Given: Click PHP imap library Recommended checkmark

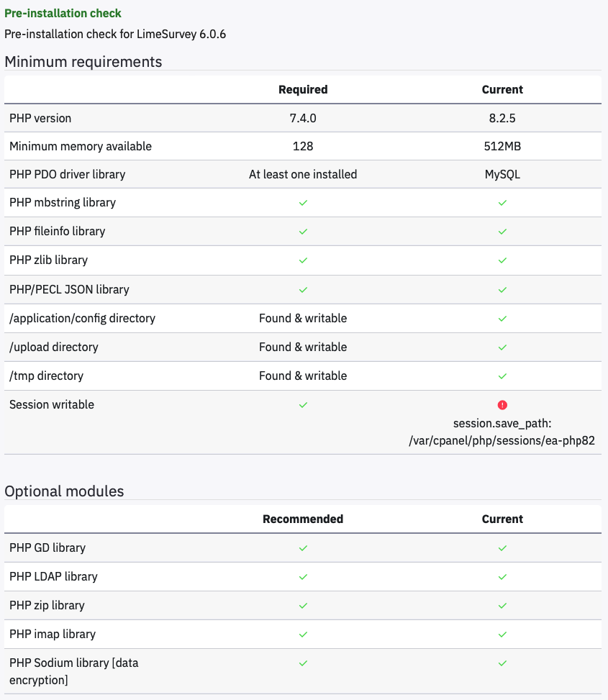Looking at the screenshot, I should coord(303,635).
